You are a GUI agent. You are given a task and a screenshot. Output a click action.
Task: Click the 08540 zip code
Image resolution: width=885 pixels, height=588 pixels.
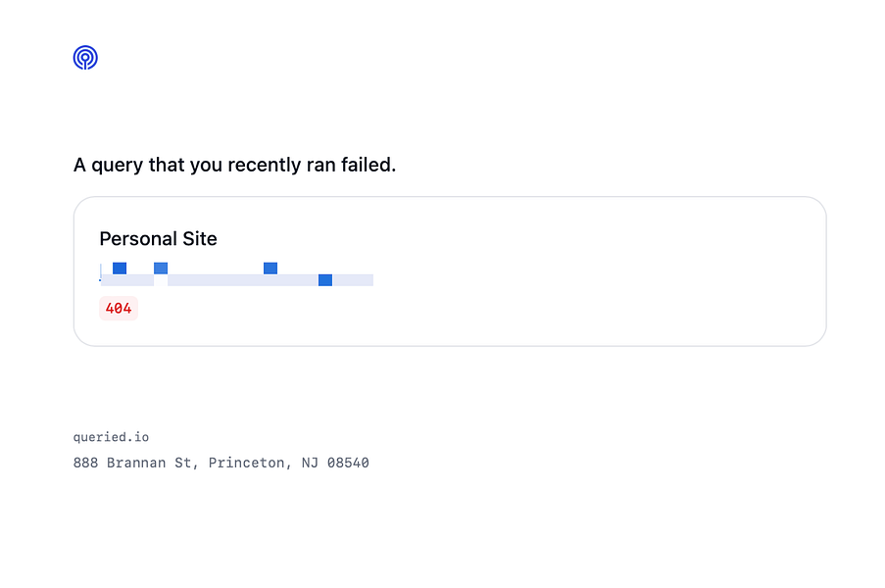click(x=349, y=463)
